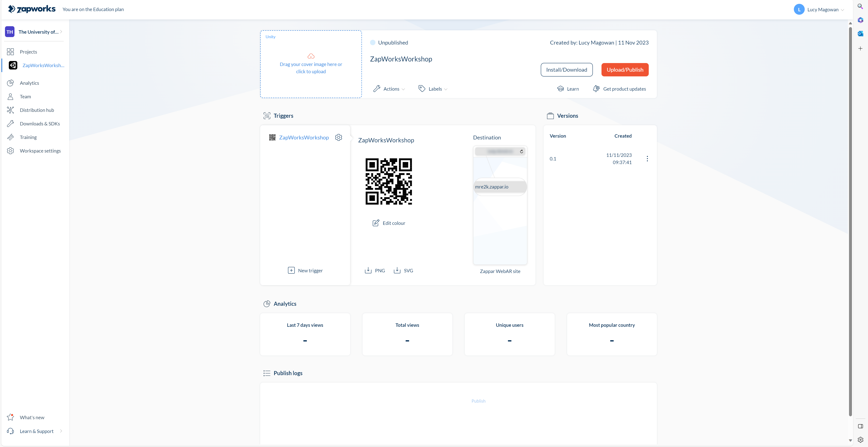Click the Edit colour pencil icon
Viewport: 868px width, 447px height.
pyautogui.click(x=376, y=223)
